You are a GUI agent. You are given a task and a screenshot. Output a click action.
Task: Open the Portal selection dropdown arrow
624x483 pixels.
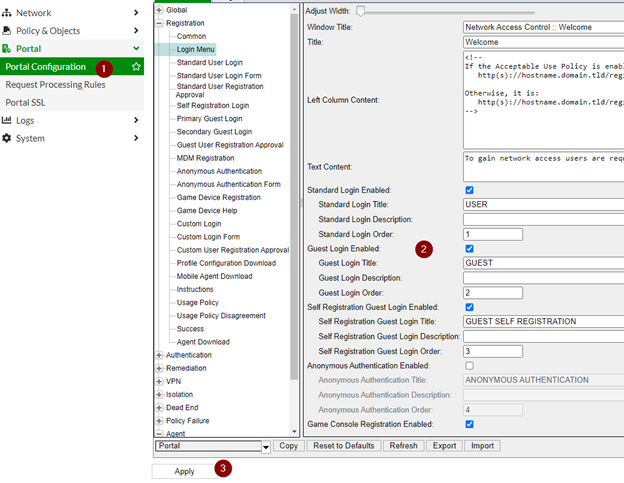pos(266,447)
